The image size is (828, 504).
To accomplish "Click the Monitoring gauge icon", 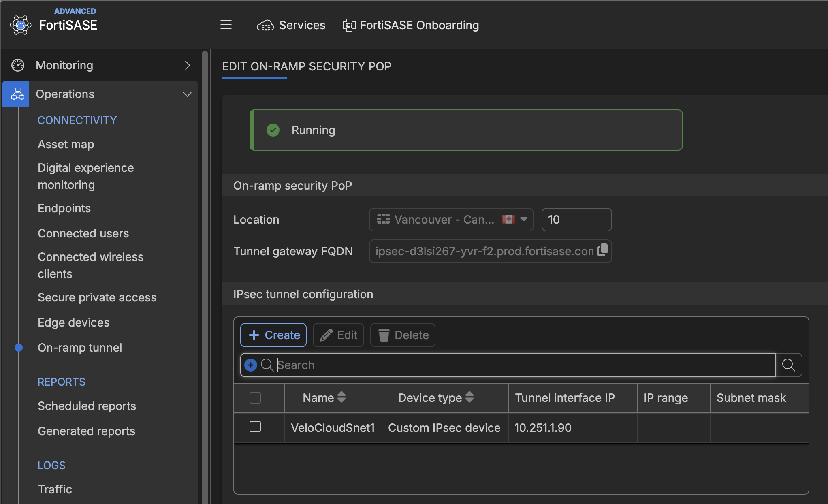I will (18, 65).
